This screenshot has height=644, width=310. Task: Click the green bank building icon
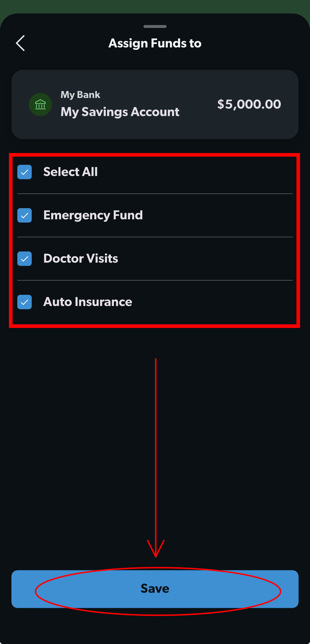40,104
